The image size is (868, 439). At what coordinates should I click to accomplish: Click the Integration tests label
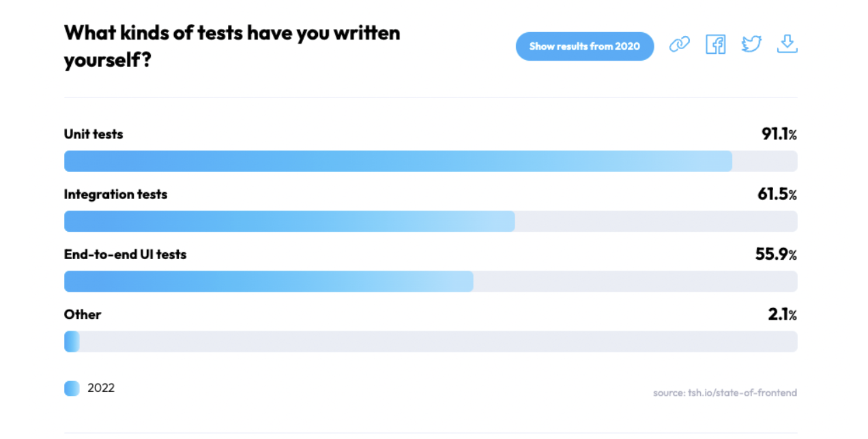click(115, 194)
